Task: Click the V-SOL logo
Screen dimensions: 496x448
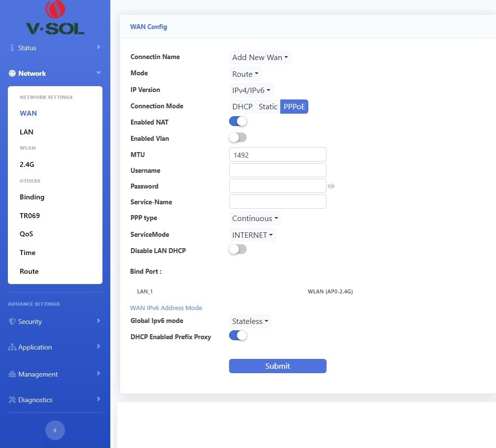Action: [x=55, y=19]
